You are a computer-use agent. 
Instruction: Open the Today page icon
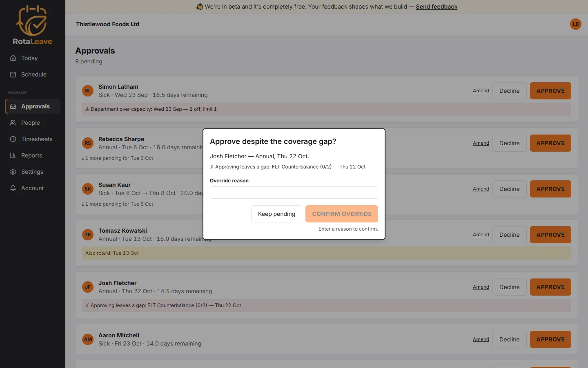point(13,58)
